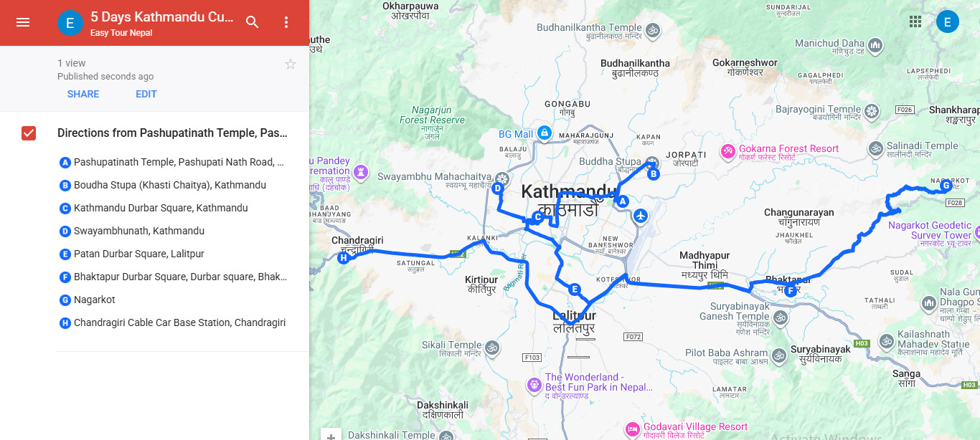The height and width of the screenshot is (440, 980).
Task: Open the Directions from Pashupatinath Temple layer title
Action: click(172, 133)
